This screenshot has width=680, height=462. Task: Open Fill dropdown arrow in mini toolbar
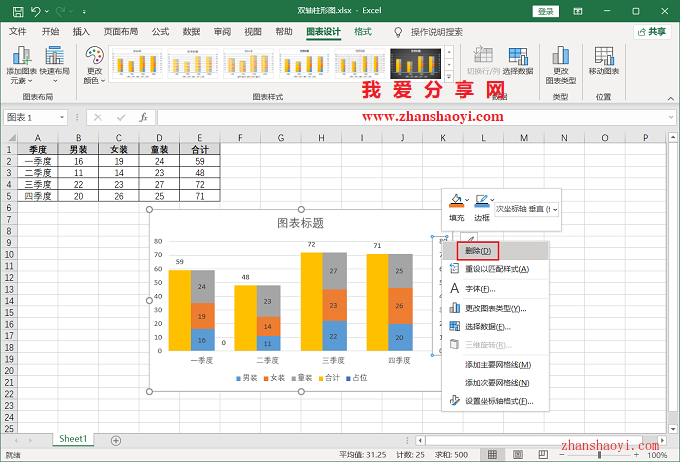click(x=467, y=200)
